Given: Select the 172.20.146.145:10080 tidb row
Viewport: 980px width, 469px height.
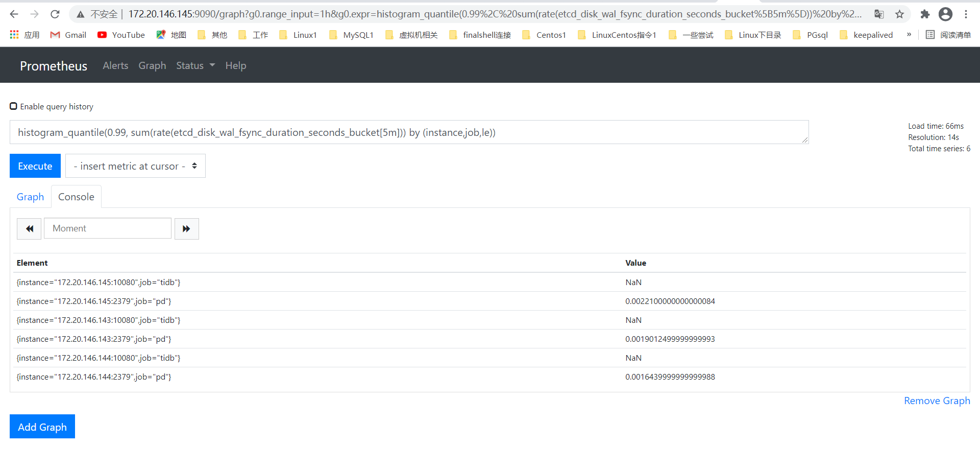Looking at the screenshot, I should coord(491,282).
